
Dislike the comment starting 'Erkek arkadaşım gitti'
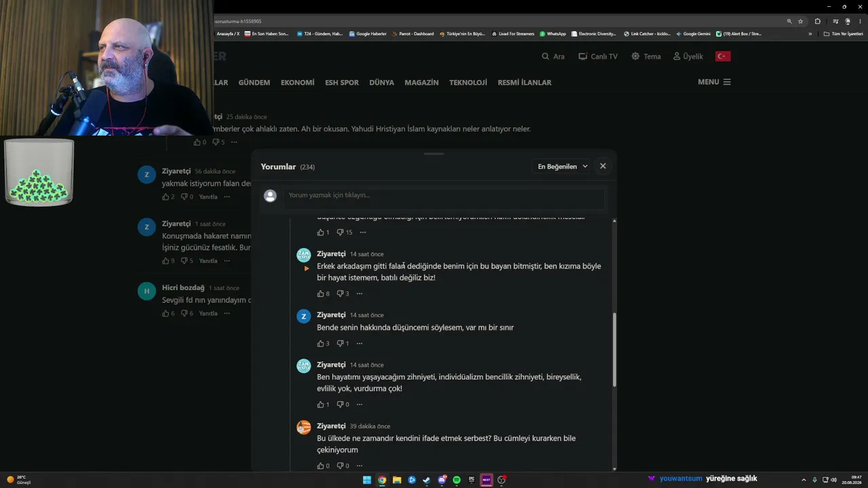pos(340,293)
